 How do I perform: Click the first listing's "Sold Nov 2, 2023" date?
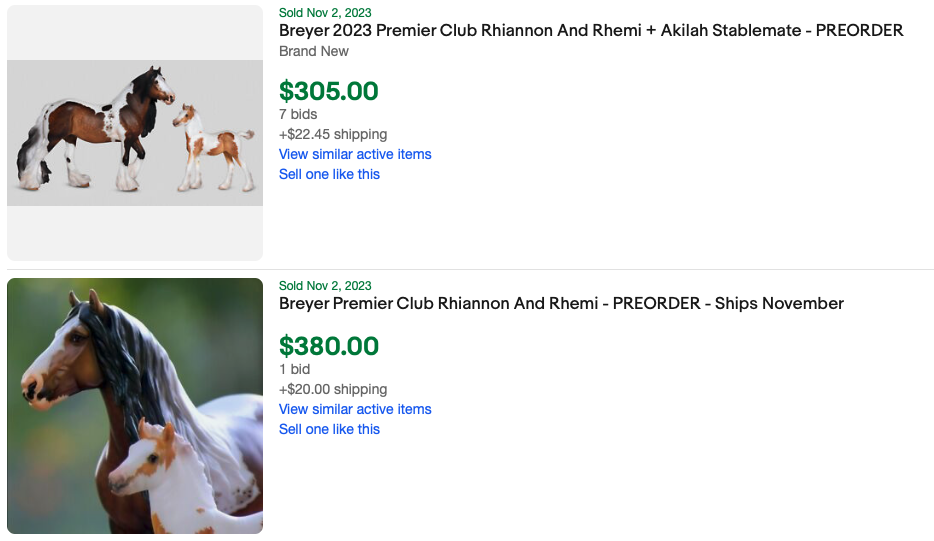325,13
